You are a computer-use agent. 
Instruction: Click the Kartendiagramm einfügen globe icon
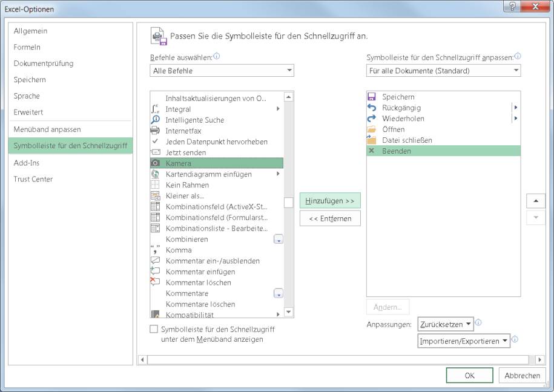(155, 174)
